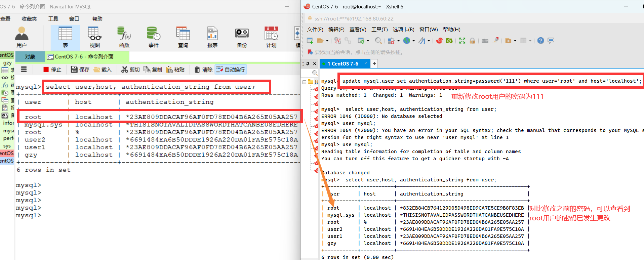This screenshot has width=644, height=260.
Task: Open the 事件 (Event) tool in Navicat
Action: [x=154, y=37]
